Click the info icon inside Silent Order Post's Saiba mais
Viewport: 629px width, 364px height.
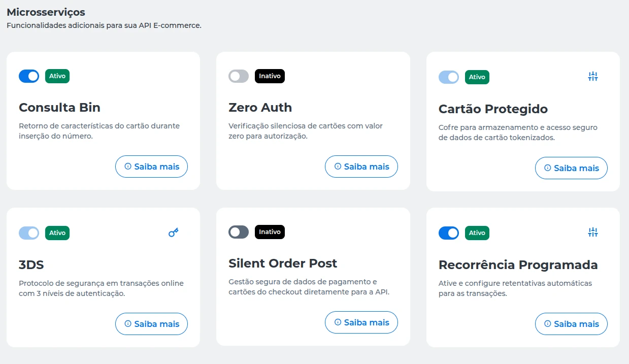337,322
